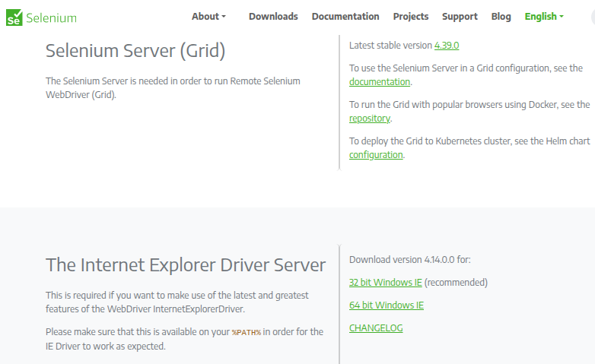The height and width of the screenshot is (364, 595).
Task: Open the Blog nav item
Action: (x=501, y=16)
